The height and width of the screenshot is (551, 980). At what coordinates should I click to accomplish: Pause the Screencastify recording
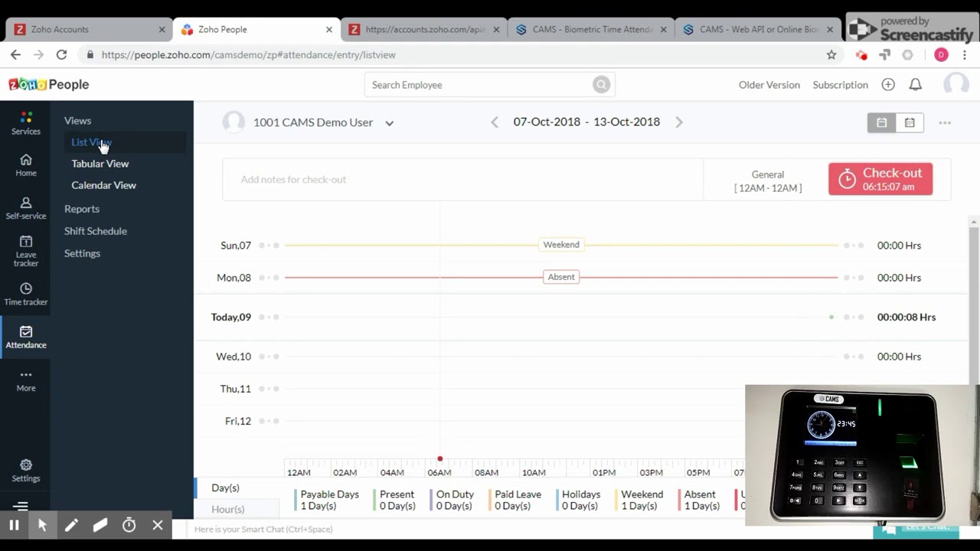14,525
